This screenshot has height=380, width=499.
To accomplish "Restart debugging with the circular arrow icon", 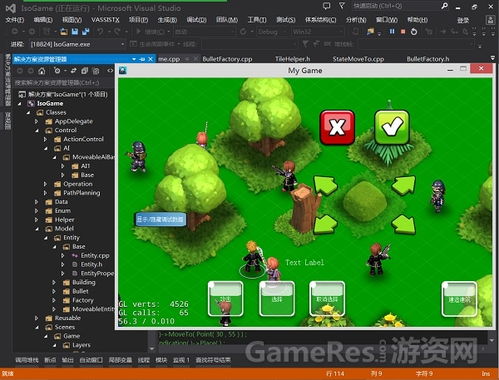I will (x=414, y=32).
